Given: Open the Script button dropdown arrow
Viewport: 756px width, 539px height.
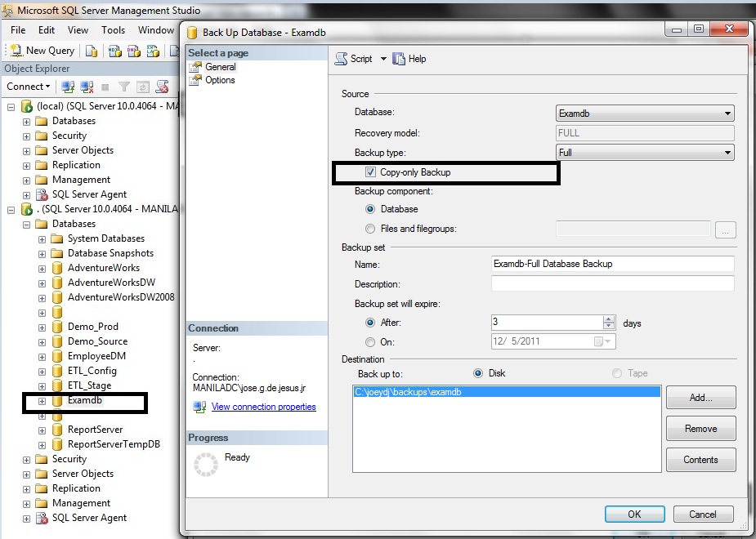Looking at the screenshot, I should 383,59.
